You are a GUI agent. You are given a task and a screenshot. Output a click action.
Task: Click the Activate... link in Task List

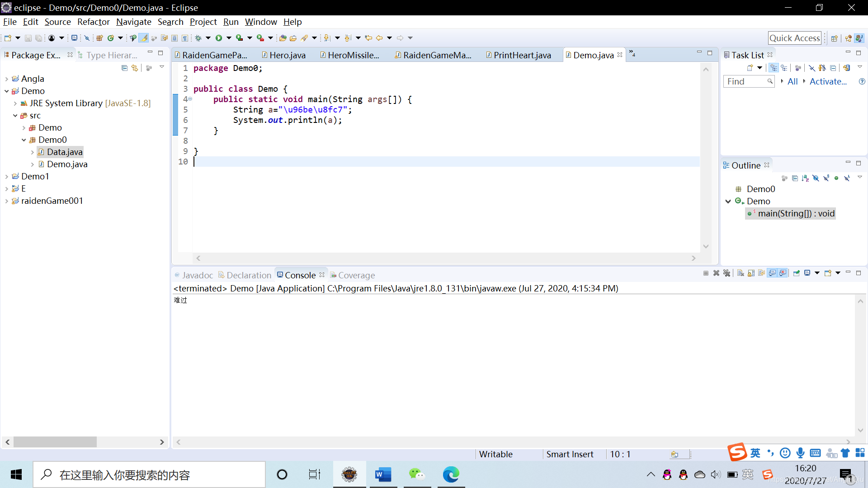pyautogui.click(x=828, y=81)
